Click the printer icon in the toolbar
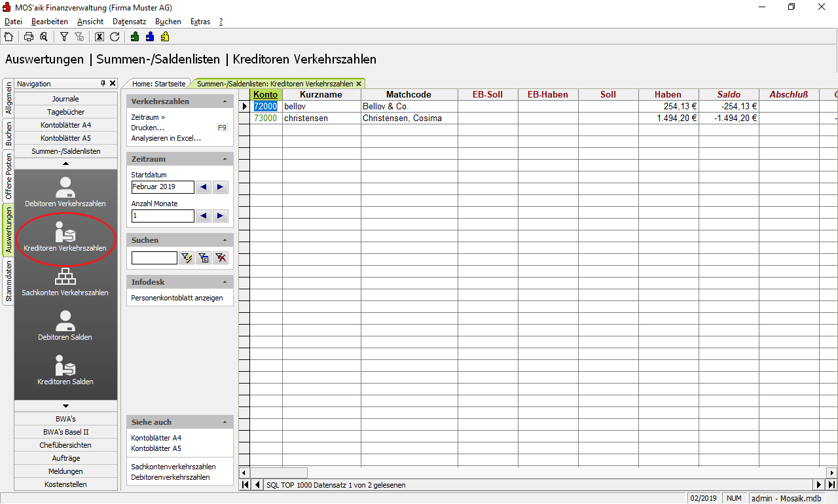 click(29, 37)
